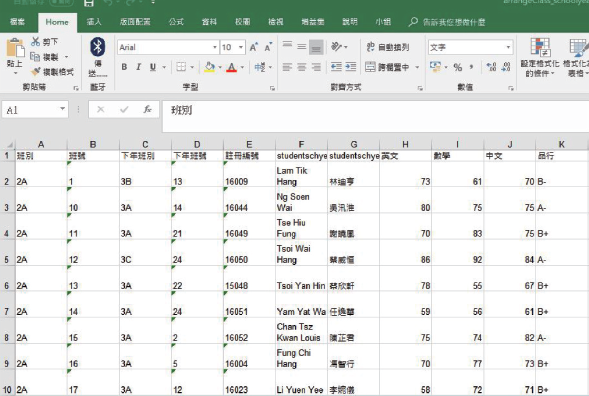Viewport: 589px width, 396px height.
Task: Open the number format dropdown
Action: point(508,47)
